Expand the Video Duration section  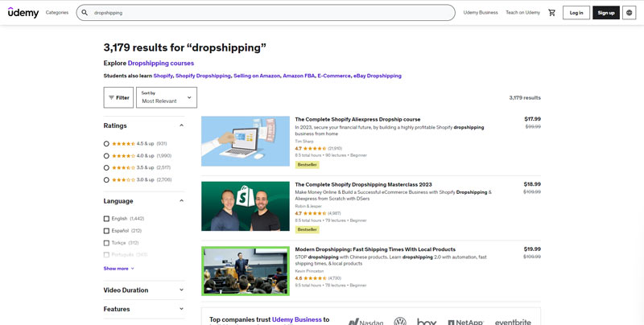181,290
